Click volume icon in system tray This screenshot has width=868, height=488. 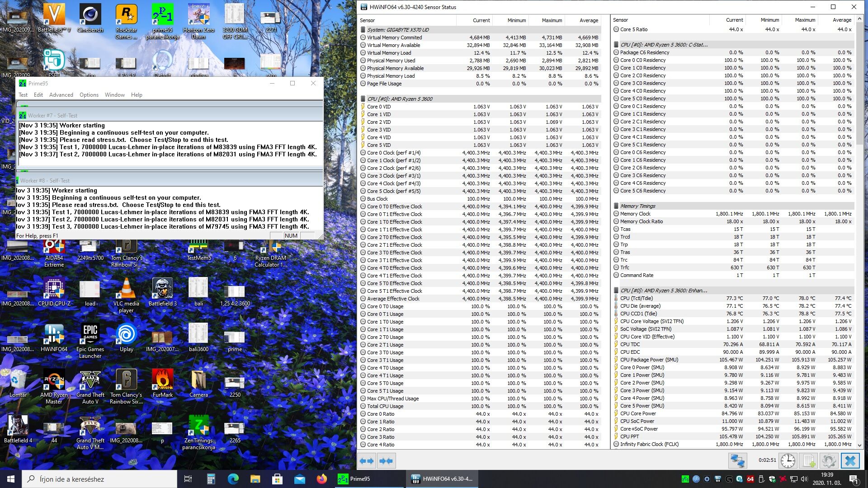[x=804, y=479]
